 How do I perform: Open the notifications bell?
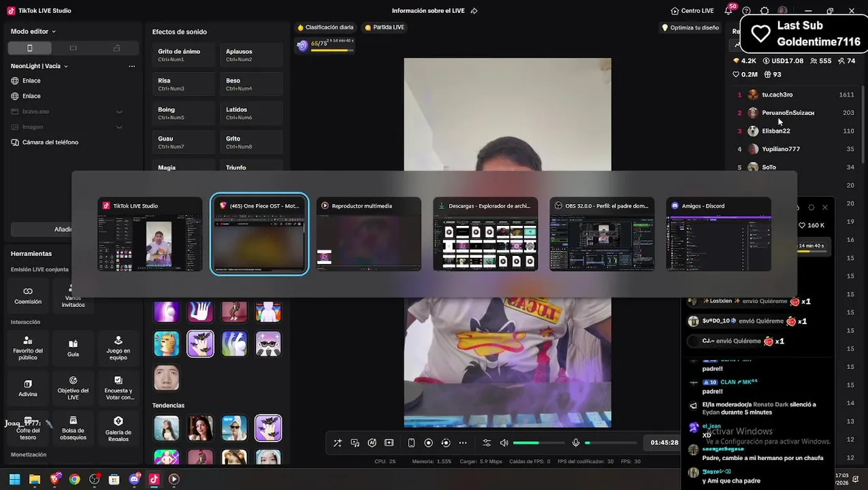point(728,11)
